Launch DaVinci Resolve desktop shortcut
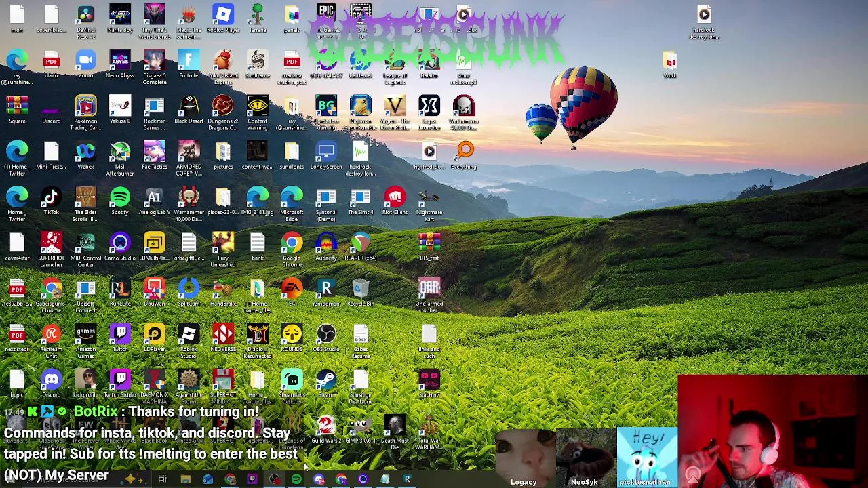This screenshot has width=868, height=488. (85, 20)
